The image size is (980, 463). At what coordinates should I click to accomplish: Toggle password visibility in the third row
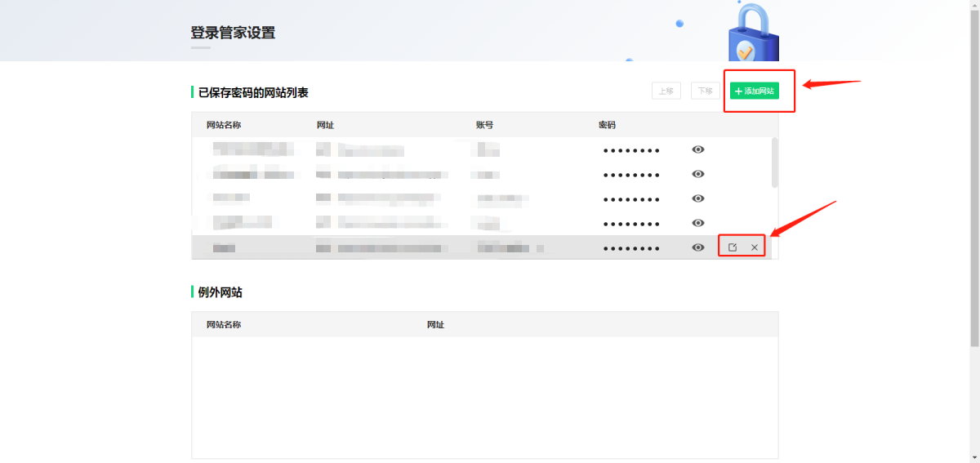click(697, 198)
